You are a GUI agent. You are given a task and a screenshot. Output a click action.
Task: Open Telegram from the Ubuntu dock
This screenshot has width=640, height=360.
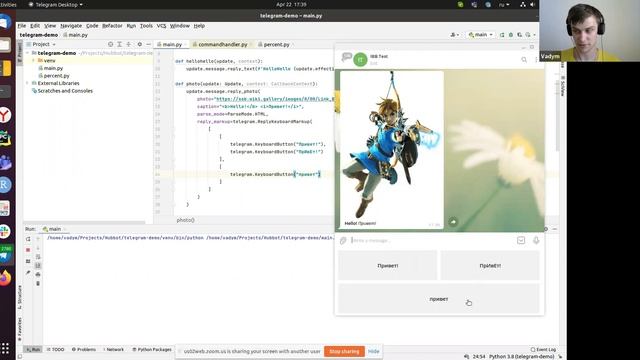pyautogui.click(x=6, y=254)
